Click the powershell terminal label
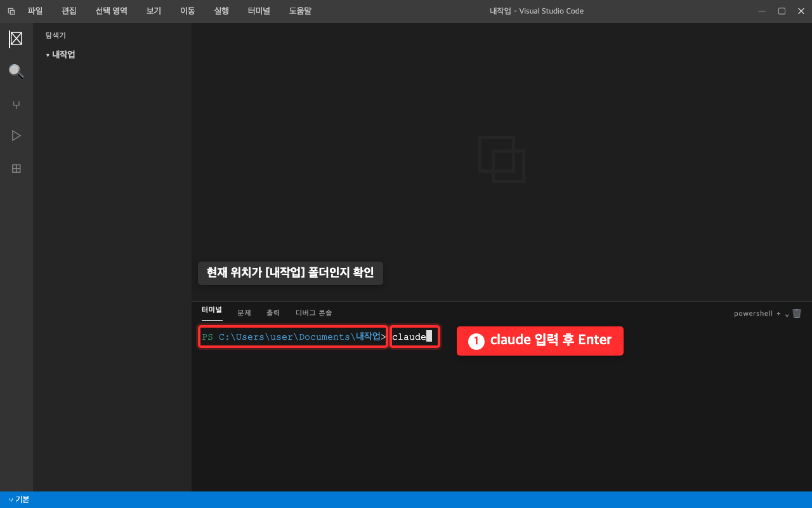812x508 pixels. (753, 314)
